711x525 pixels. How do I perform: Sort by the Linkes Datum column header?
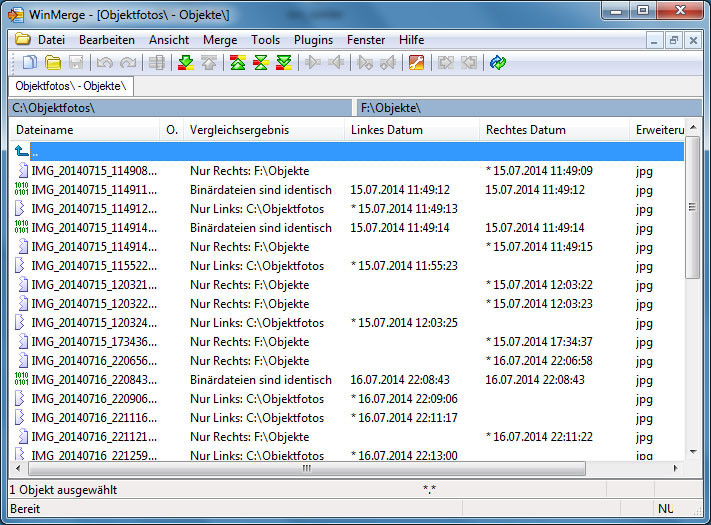[412, 130]
